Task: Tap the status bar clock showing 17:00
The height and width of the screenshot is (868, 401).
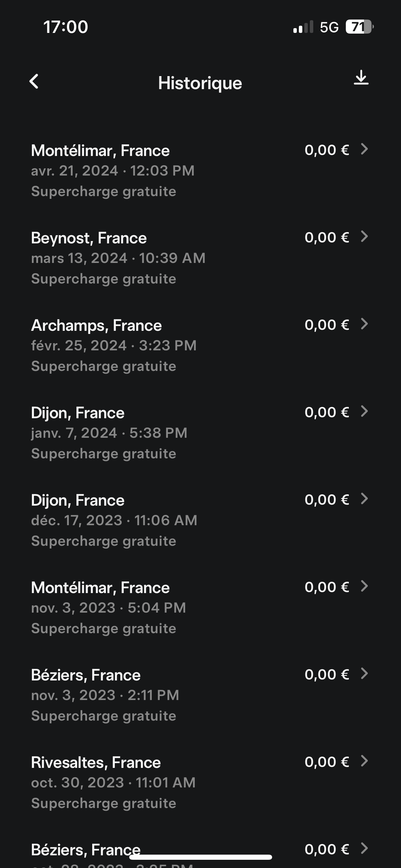Action: click(x=65, y=27)
